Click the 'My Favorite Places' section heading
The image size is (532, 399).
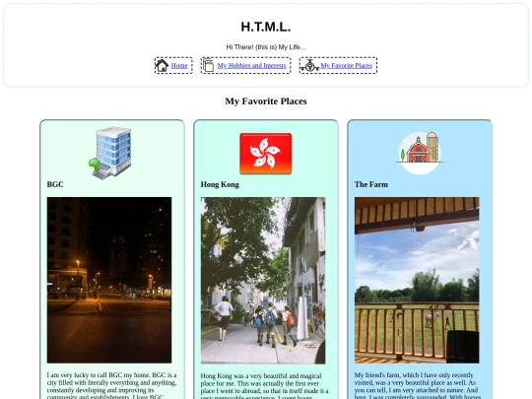266,101
